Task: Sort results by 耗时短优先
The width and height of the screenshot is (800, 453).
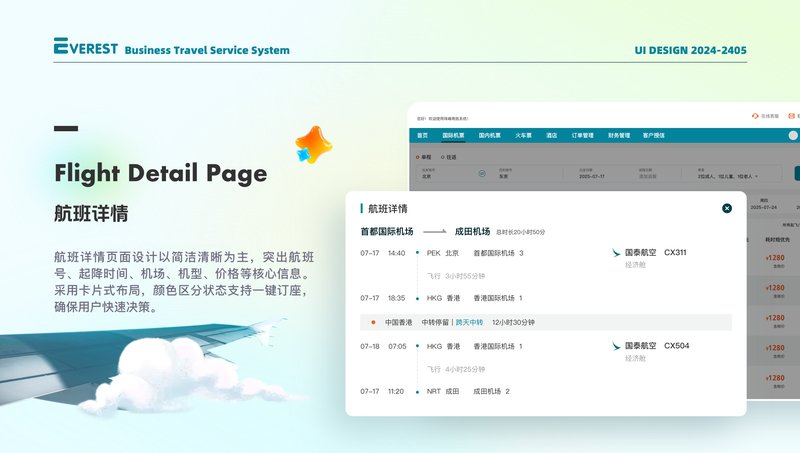Action: pos(778,239)
